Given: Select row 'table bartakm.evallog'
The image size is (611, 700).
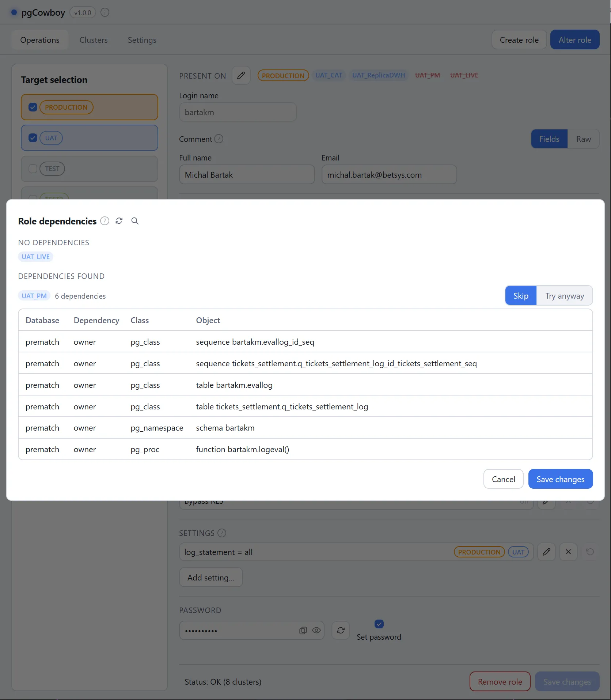Looking at the screenshot, I should point(305,385).
